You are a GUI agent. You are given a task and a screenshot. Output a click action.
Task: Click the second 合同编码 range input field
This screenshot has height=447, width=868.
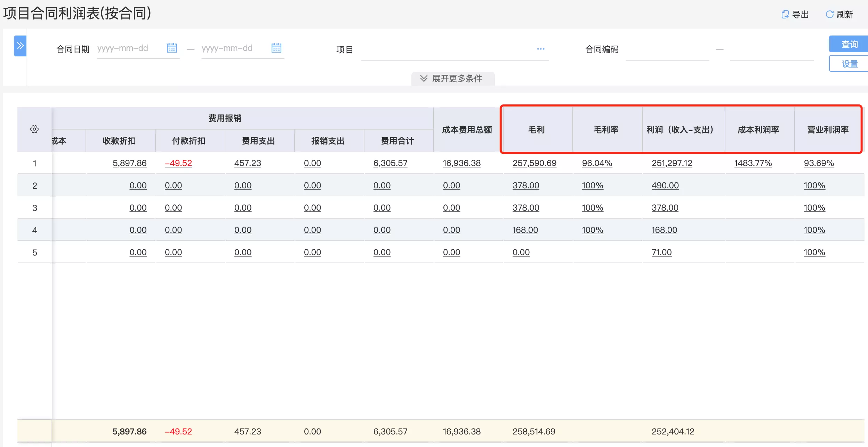[x=772, y=49]
